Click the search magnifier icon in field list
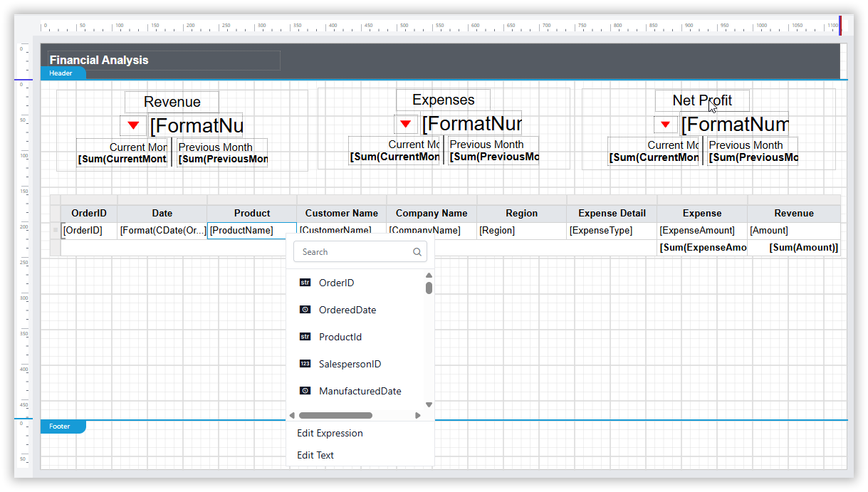Viewport: 868px width, 492px height. (x=417, y=252)
